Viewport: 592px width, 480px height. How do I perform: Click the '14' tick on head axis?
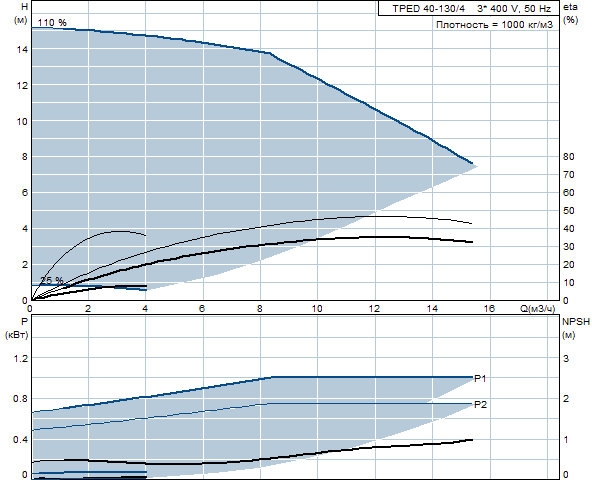click(22, 49)
